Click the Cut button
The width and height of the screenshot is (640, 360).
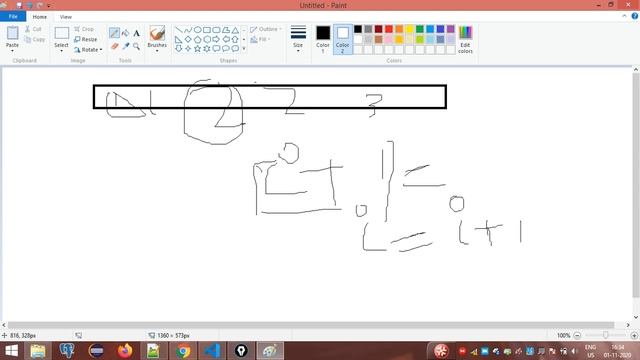tap(33, 29)
